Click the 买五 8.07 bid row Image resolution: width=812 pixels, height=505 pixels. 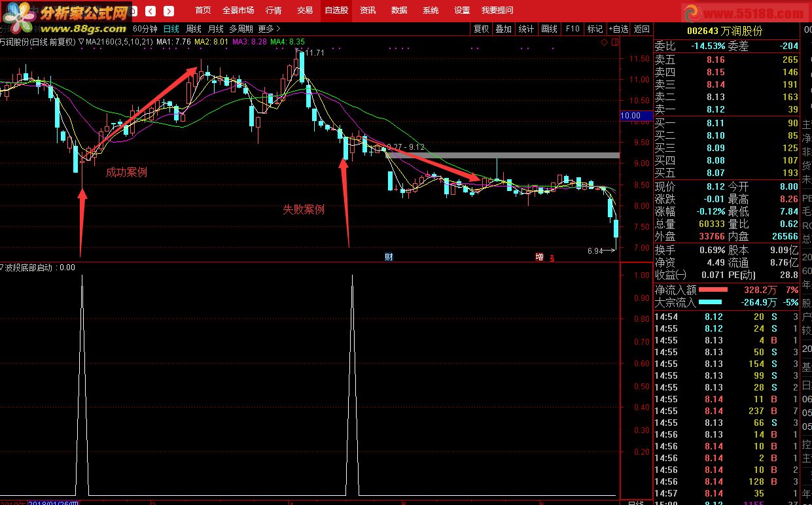(x=726, y=173)
